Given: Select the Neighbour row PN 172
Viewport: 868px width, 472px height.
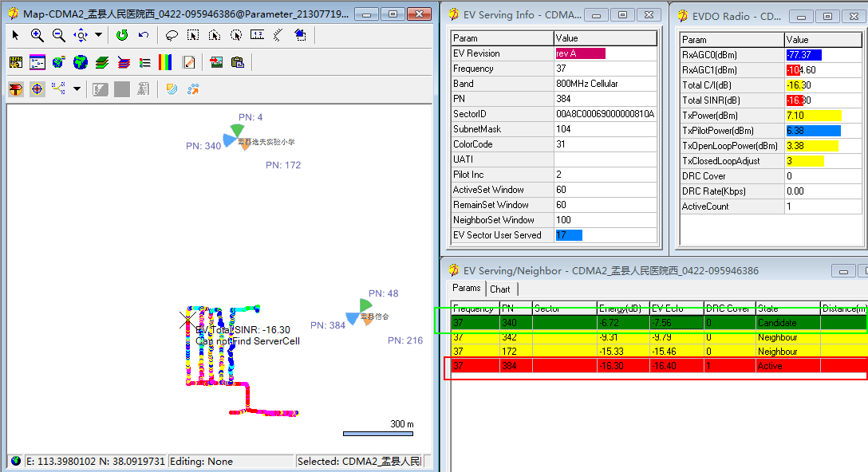Looking at the screenshot, I should [659, 352].
